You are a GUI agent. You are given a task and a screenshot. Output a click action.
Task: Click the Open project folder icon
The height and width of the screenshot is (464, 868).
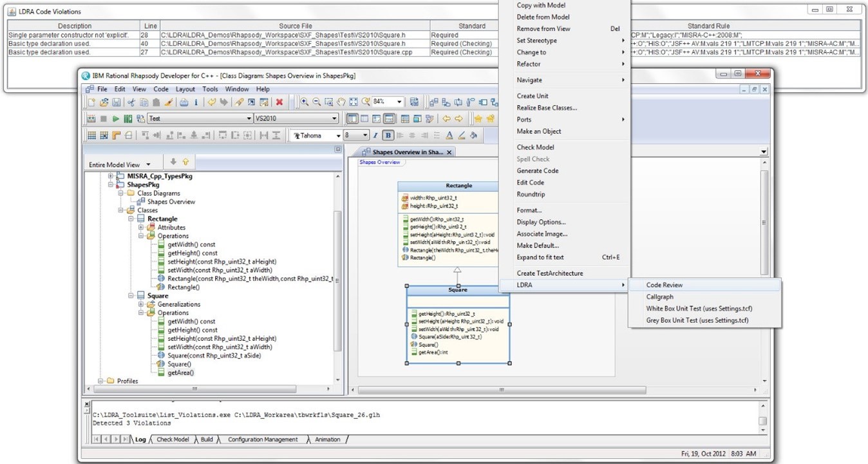[104, 102]
